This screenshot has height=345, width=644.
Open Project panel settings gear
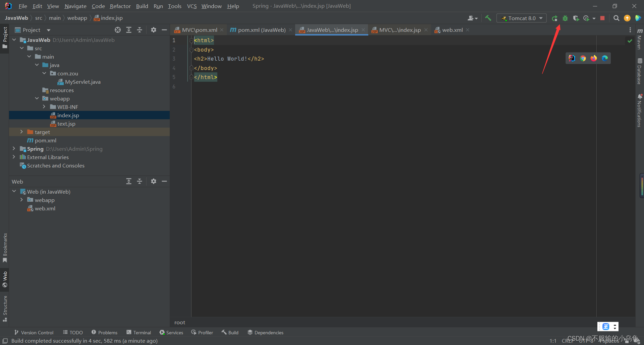coord(154,30)
